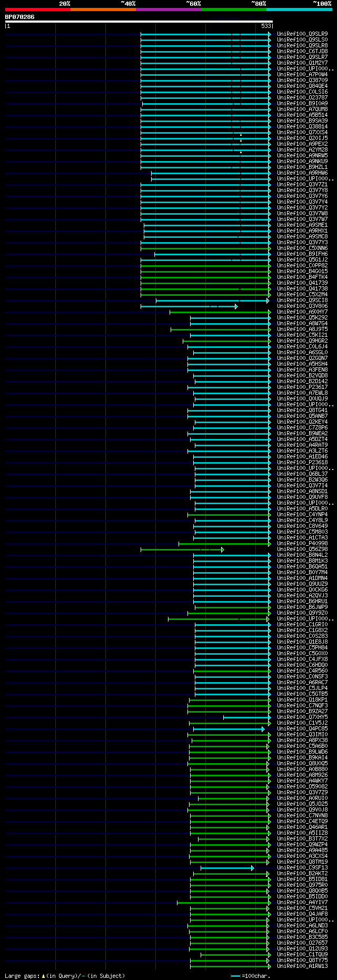The height and width of the screenshot is (980, 337).
Task: Click UniRef100_C9SF13 subject name
Action: tap(302, 868)
